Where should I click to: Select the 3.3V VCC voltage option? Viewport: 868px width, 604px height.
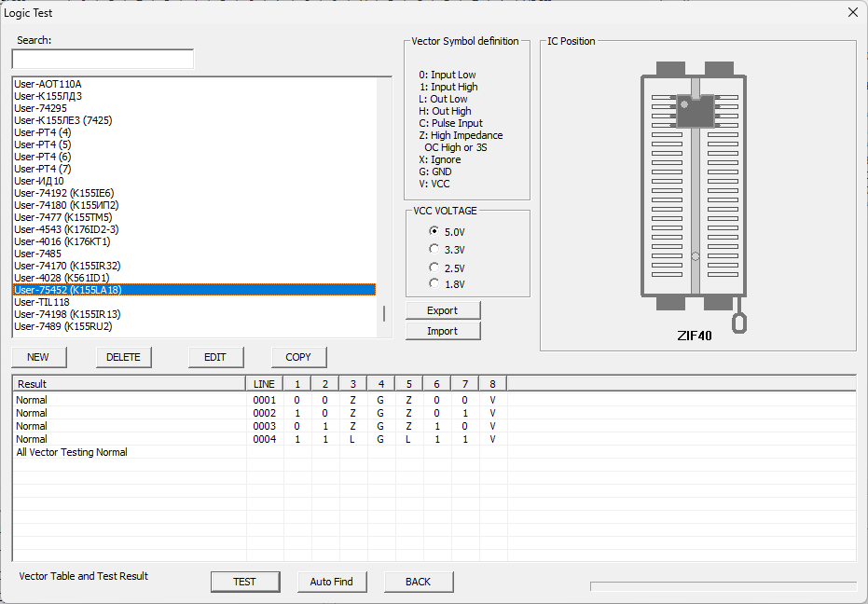[x=434, y=249]
